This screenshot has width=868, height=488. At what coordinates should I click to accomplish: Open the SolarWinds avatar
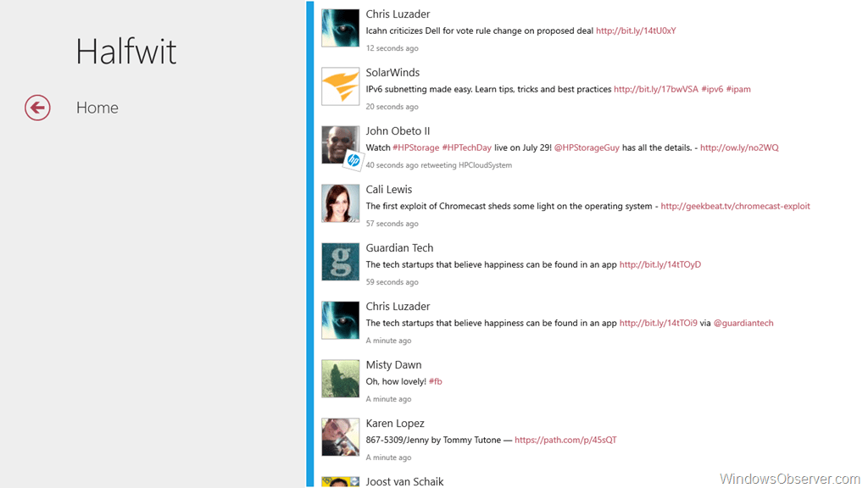click(341, 86)
